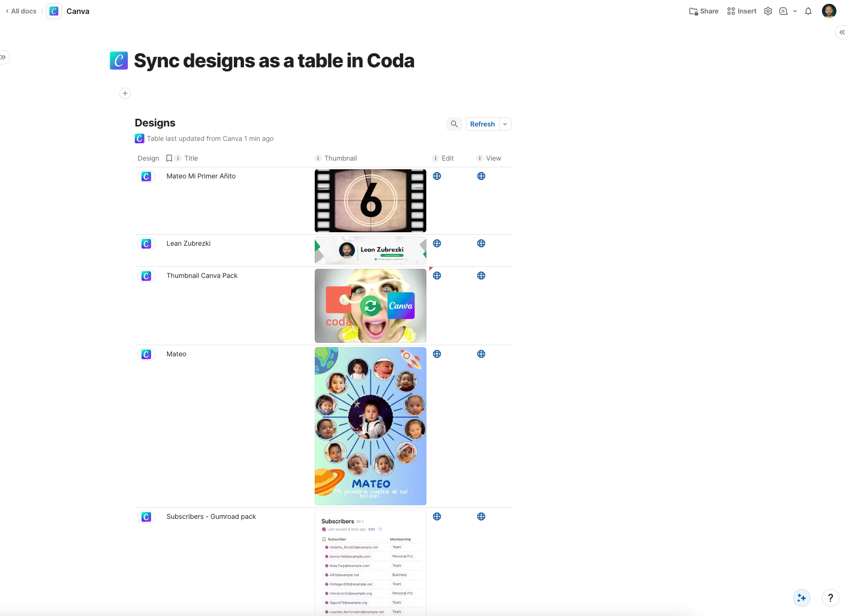Open the user profile avatar
Screen dimensions: 847x616
pyautogui.click(x=829, y=11)
